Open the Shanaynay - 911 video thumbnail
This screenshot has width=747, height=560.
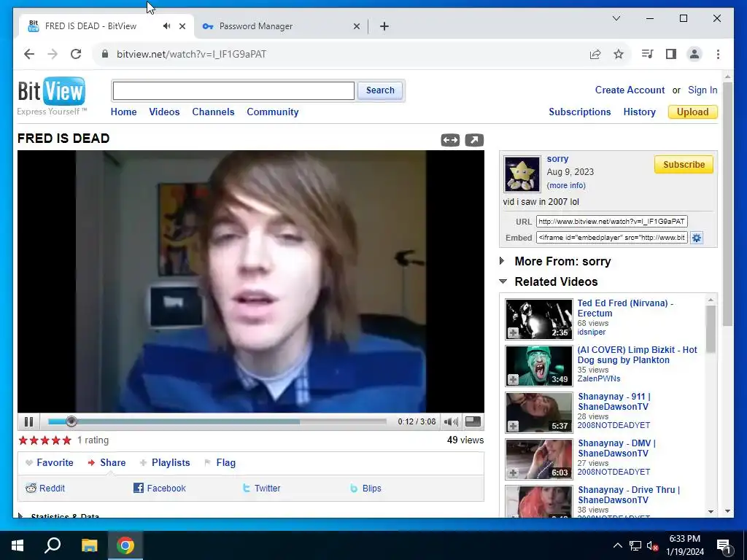(x=539, y=413)
